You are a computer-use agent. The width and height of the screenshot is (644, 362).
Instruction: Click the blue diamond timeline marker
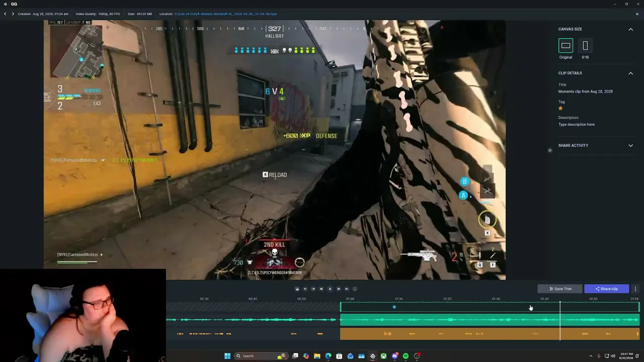394,307
